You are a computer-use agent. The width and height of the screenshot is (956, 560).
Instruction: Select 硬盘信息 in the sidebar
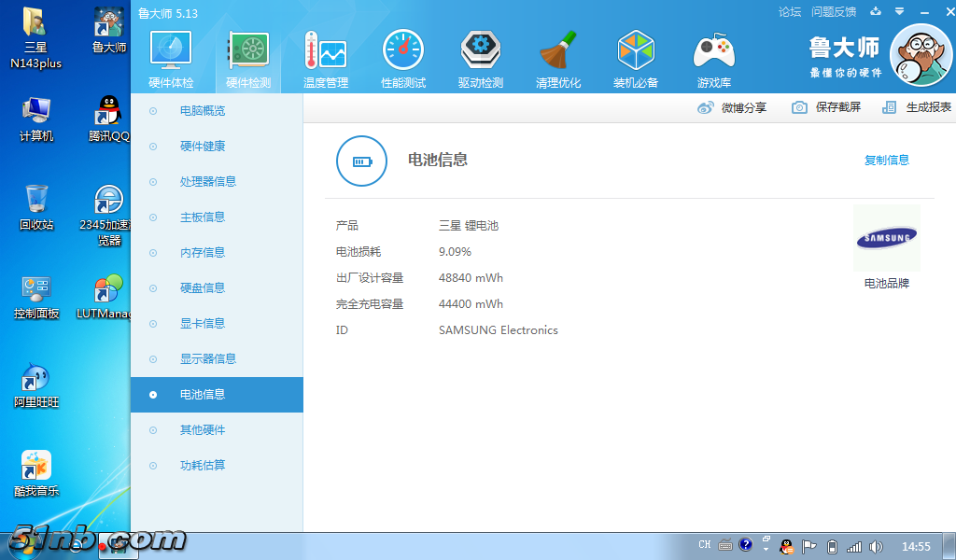coord(202,288)
